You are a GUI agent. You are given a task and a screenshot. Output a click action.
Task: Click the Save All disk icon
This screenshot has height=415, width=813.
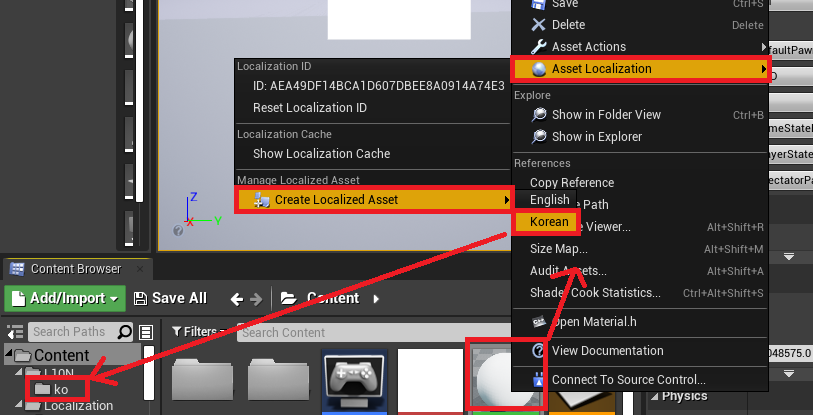(x=141, y=298)
